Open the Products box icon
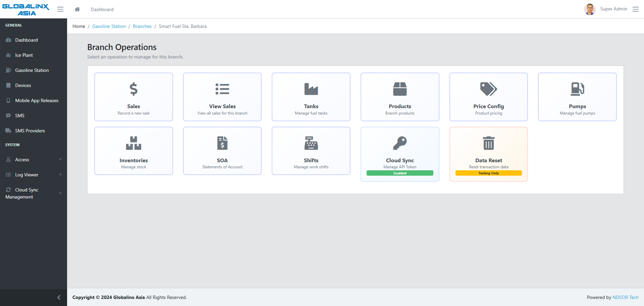The image size is (644, 306). coord(400,89)
